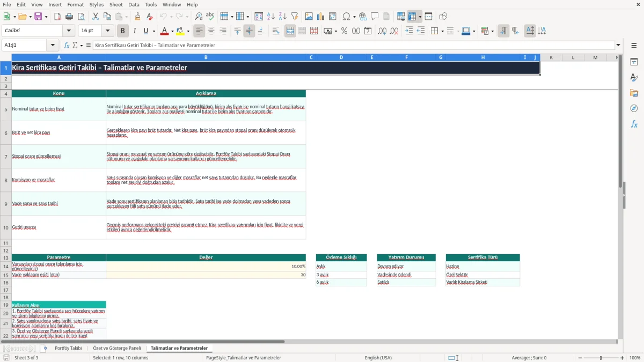This screenshot has width=644, height=362.
Task: Open the Font Name dropdown
Action: (x=68, y=31)
